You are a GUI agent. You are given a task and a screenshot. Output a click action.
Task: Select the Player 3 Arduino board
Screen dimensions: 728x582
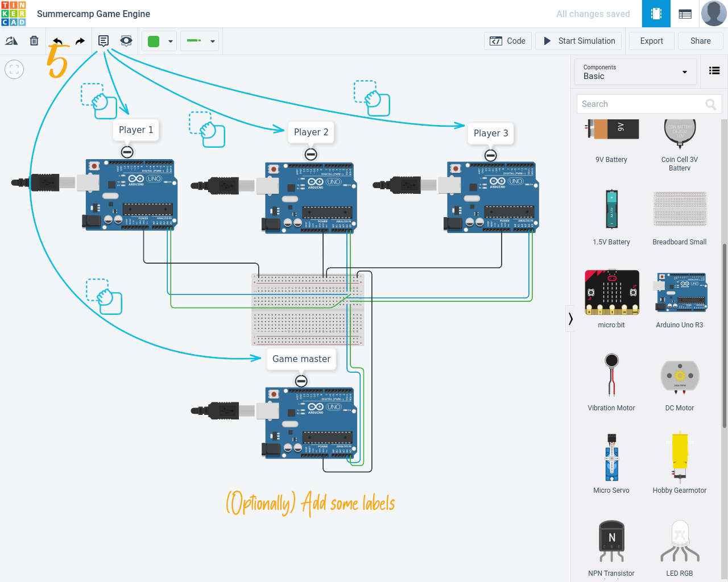(491, 197)
